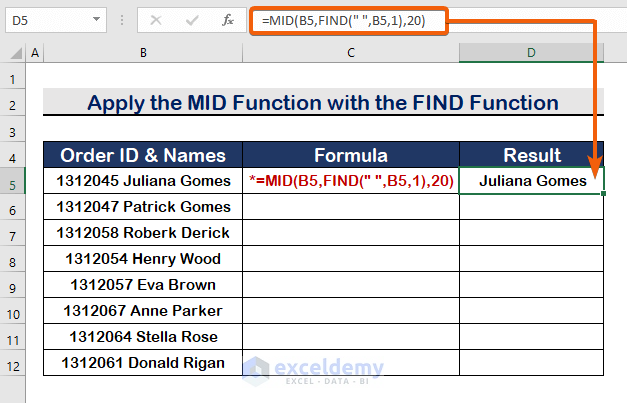Select cell '1312045 Juliana Gomes'

[x=143, y=181]
